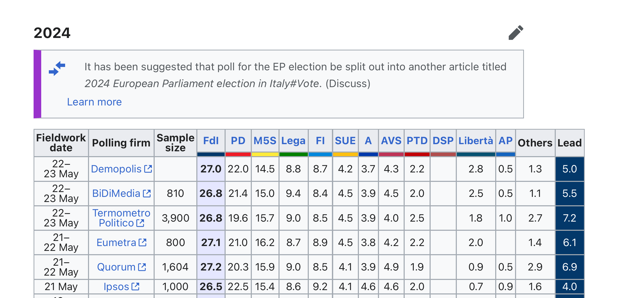The image size is (644, 298).
Task: Click the pencil edit section icon
Action: 516,33
